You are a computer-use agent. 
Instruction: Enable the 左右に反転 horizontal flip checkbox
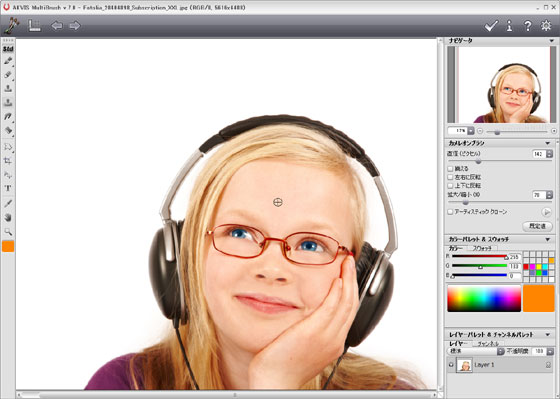450,177
